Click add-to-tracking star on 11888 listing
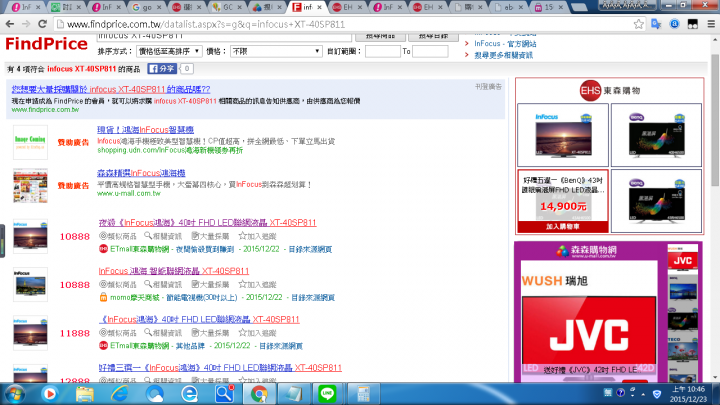Image resolution: width=720 pixels, height=405 pixels. [x=242, y=332]
